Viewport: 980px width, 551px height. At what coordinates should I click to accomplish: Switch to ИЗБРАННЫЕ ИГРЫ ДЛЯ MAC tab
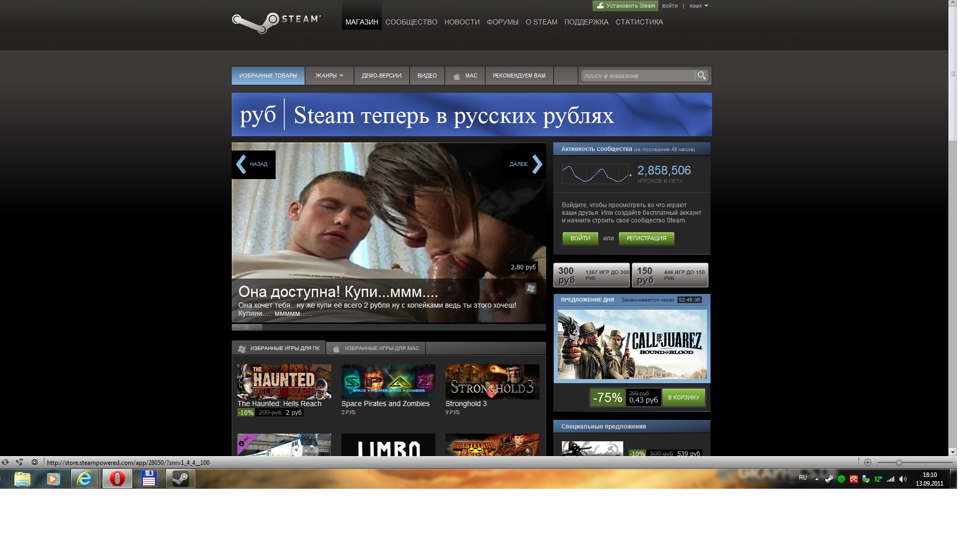point(376,348)
